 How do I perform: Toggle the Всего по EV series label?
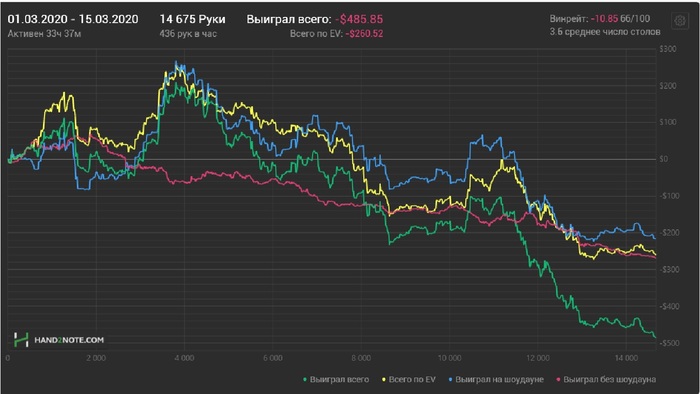click(412, 379)
